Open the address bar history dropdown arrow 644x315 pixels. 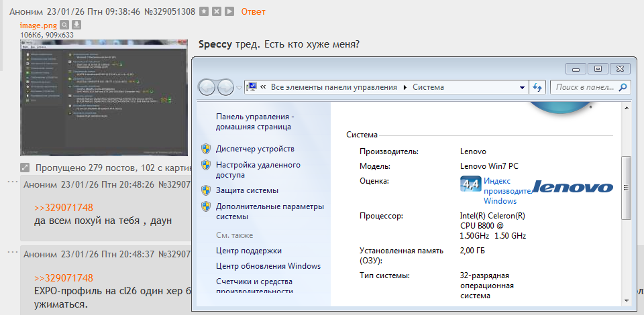[x=523, y=87]
